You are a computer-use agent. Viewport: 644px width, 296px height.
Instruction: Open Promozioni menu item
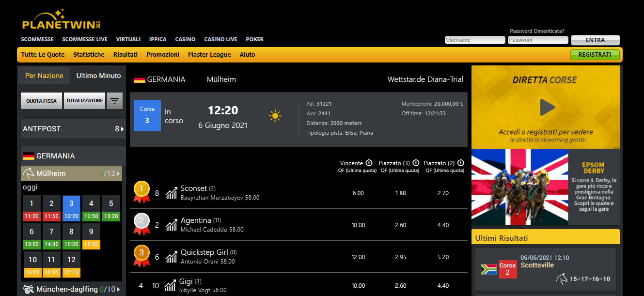click(163, 55)
